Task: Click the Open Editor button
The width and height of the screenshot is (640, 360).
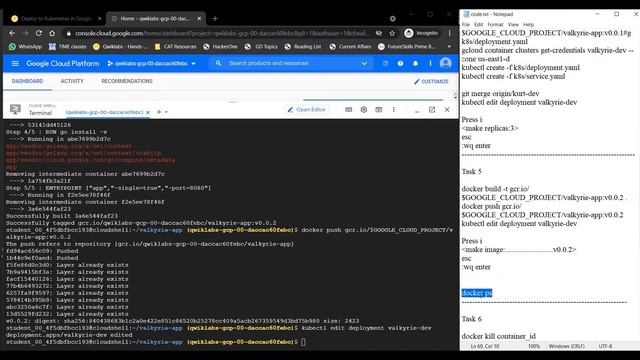Action: pyautogui.click(x=307, y=110)
